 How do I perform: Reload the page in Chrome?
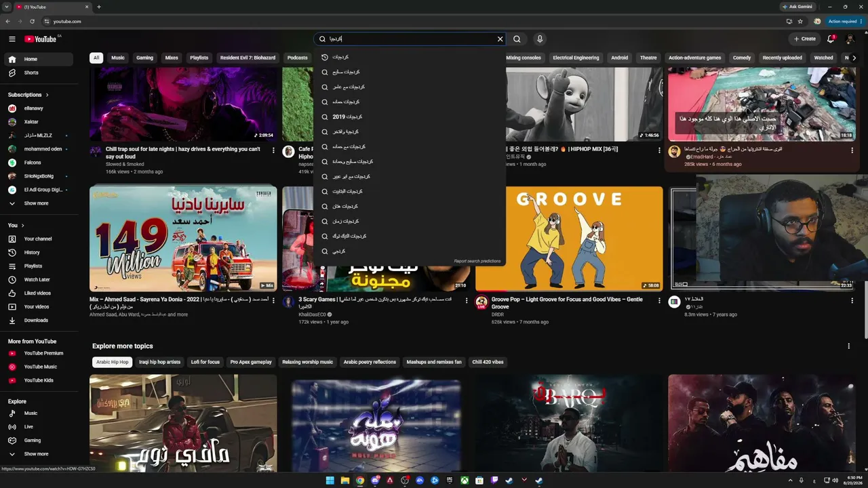pos(32,21)
